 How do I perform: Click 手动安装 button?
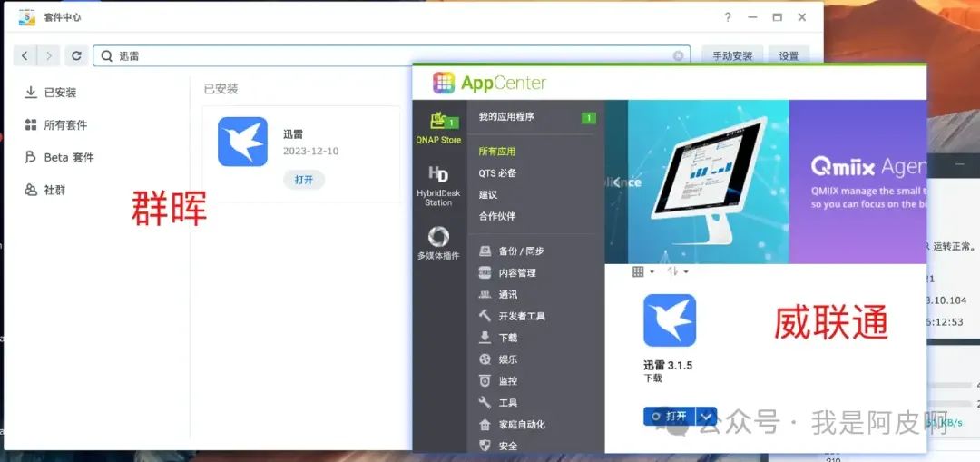[x=732, y=55]
